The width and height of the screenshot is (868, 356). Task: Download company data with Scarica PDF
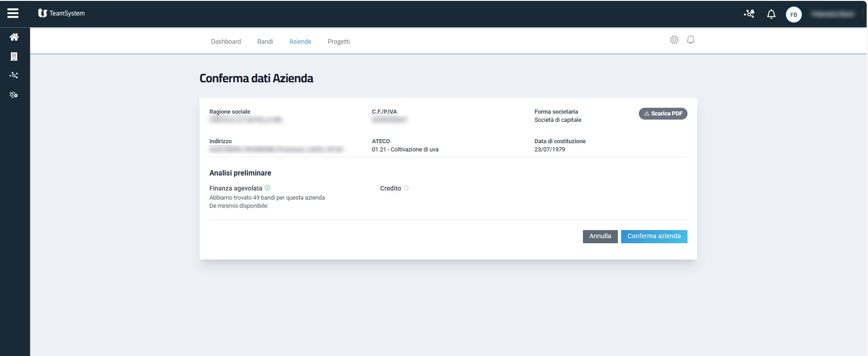[x=663, y=114]
